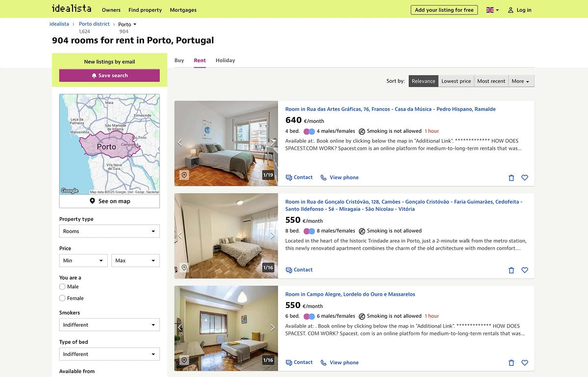Sort results by Lowest price
588x377 pixels.
point(456,81)
